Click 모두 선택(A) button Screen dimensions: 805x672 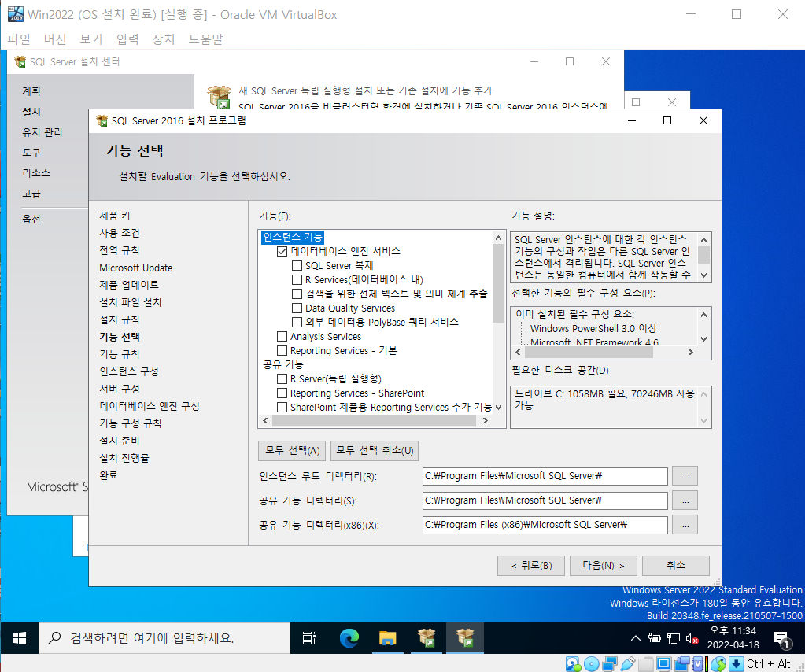(x=293, y=451)
